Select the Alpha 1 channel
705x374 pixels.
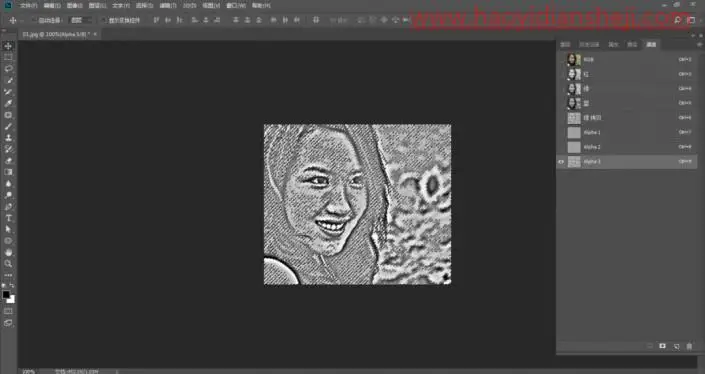coord(627,133)
